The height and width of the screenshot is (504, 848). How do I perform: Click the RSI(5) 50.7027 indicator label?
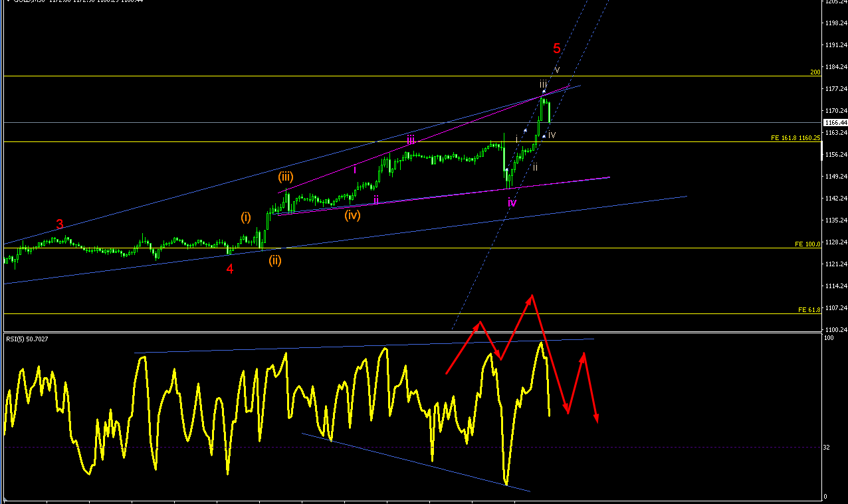[x=27, y=339]
